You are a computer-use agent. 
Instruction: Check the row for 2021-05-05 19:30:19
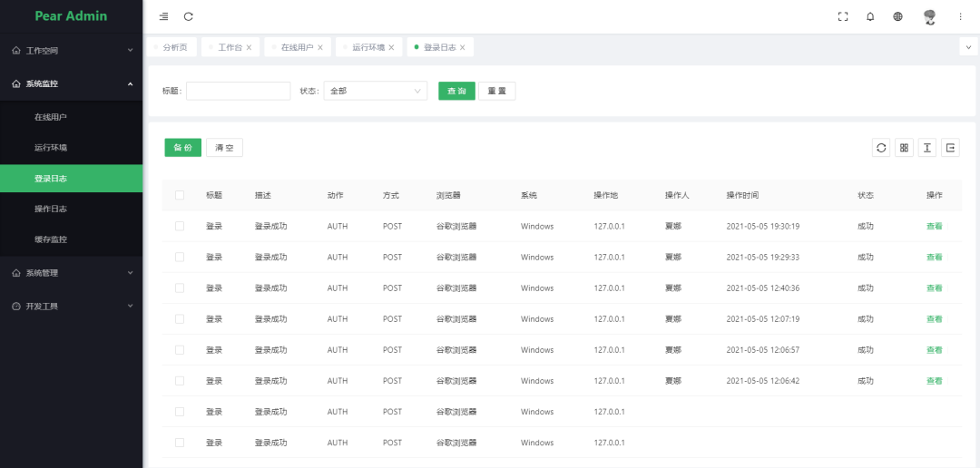point(180,226)
